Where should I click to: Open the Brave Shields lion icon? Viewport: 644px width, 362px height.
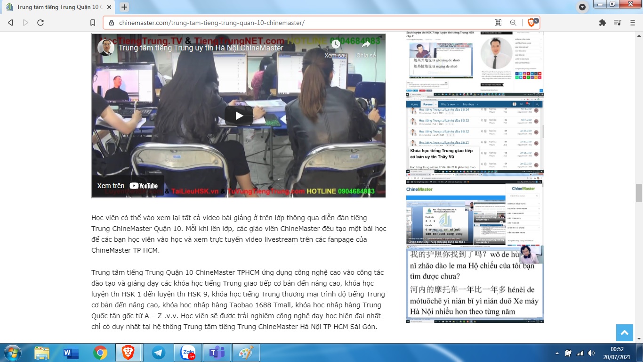click(x=531, y=23)
